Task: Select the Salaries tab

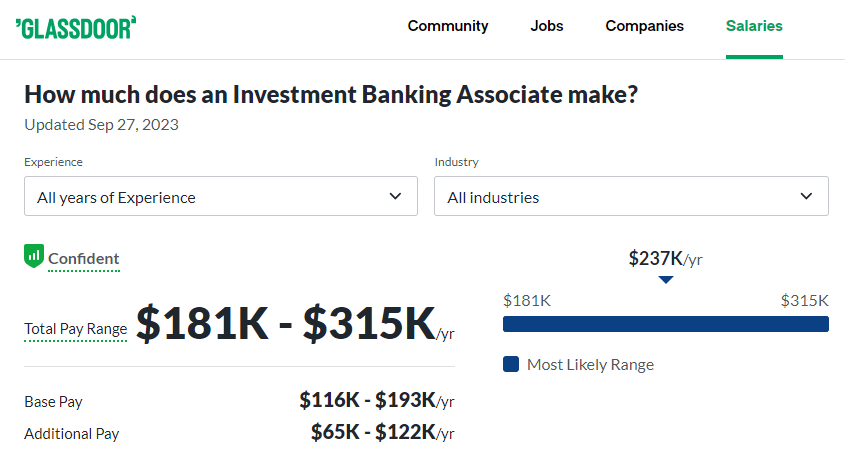Action: click(x=754, y=26)
